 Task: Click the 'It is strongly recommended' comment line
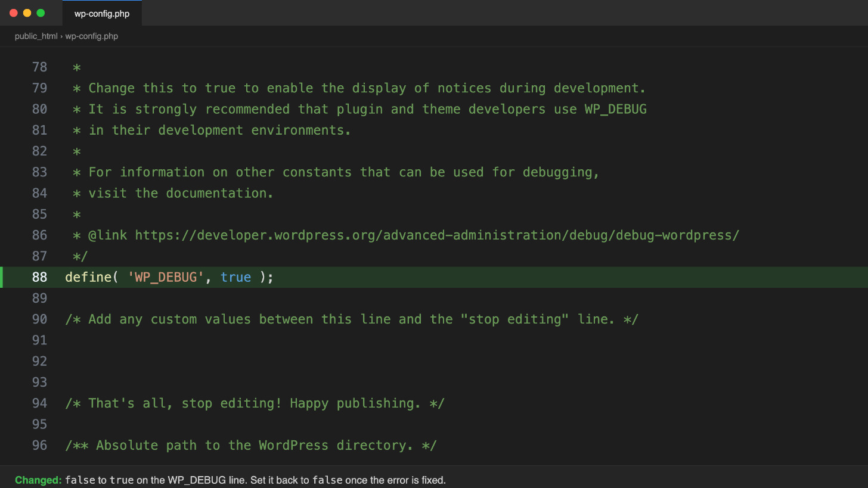[x=359, y=109]
